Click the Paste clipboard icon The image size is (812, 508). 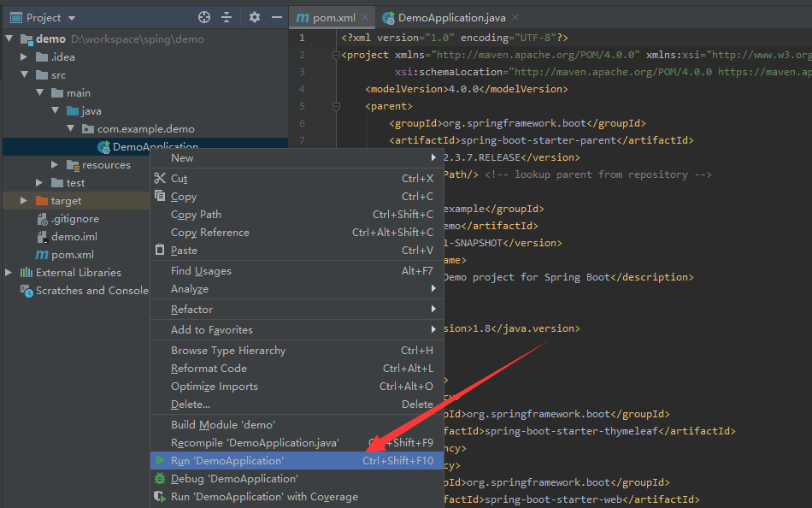click(x=160, y=250)
